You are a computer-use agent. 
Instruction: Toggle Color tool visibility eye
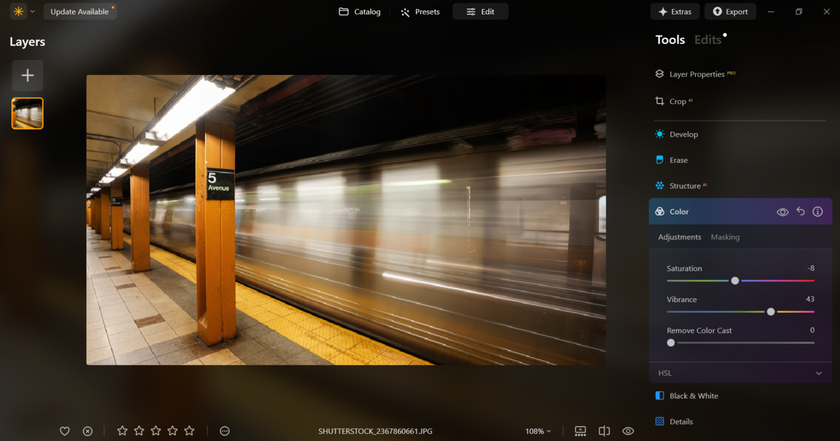tap(783, 212)
